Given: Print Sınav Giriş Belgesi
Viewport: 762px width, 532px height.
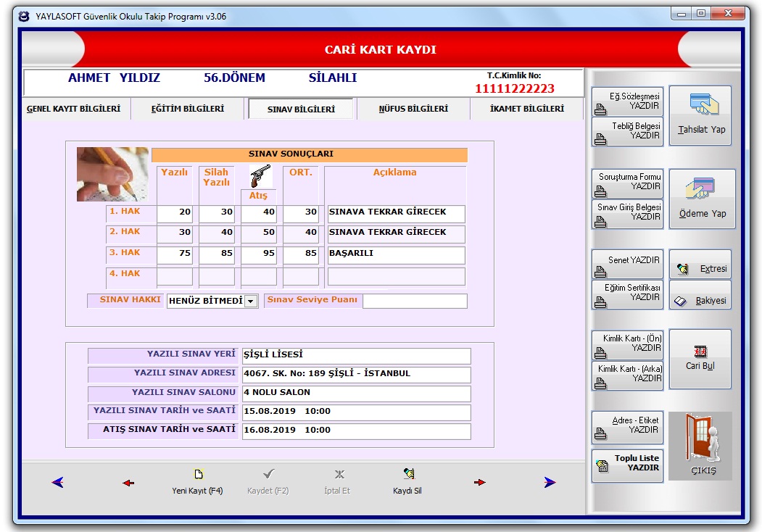Looking at the screenshot, I should 627,214.
